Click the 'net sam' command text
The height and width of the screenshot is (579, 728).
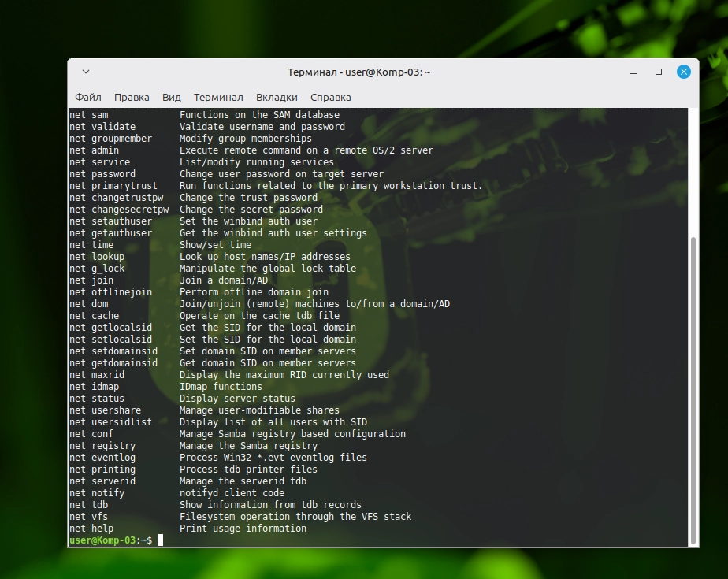(89, 115)
